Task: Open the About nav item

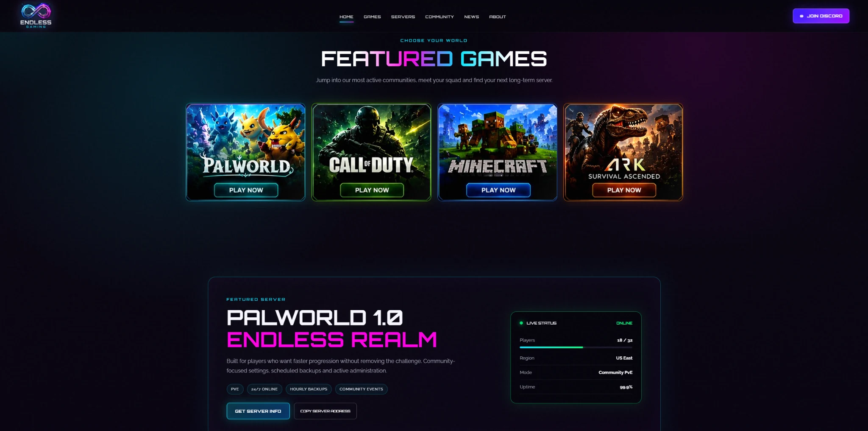Action: tap(498, 17)
